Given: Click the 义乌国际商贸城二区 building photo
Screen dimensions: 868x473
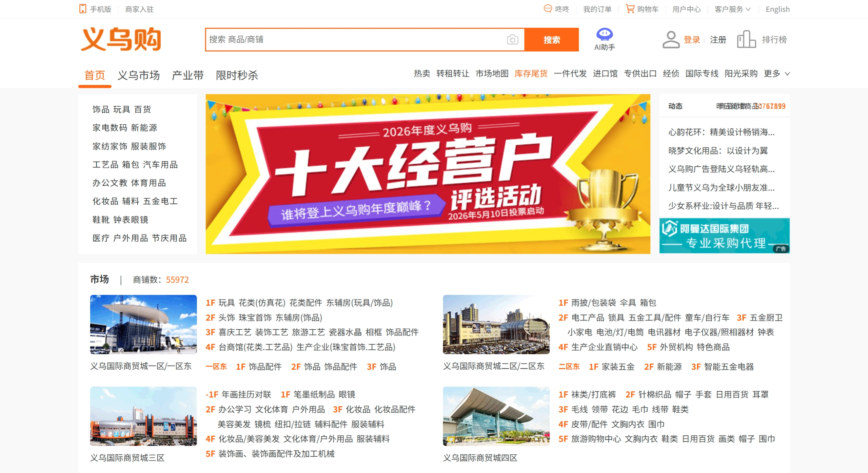Looking at the screenshot, I should coord(496,324).
